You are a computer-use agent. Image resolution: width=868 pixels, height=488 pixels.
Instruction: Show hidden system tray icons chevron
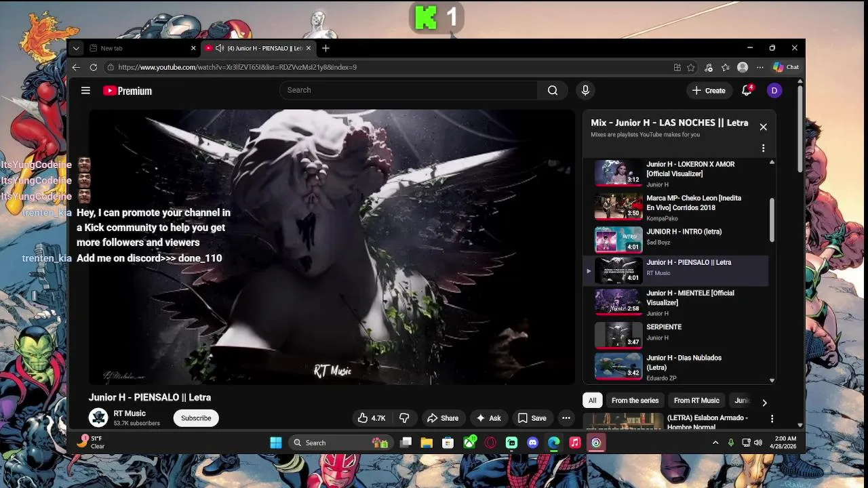[715, 443]
